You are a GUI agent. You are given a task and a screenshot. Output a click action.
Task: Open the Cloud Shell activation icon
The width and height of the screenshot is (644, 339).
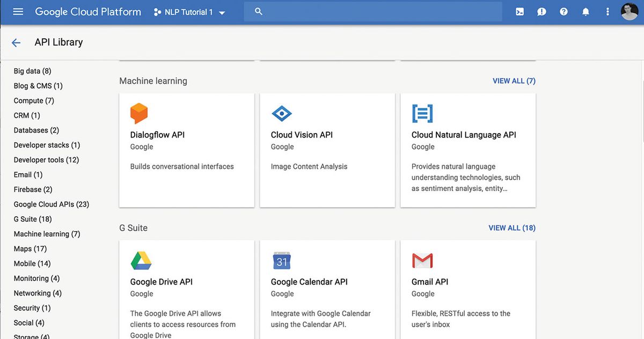[519, 11]
